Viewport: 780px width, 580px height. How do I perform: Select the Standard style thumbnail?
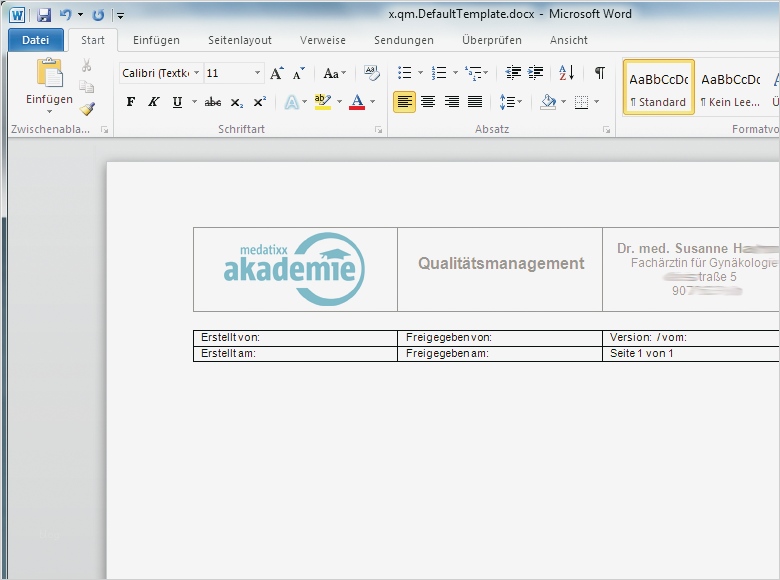click(658, 88)
